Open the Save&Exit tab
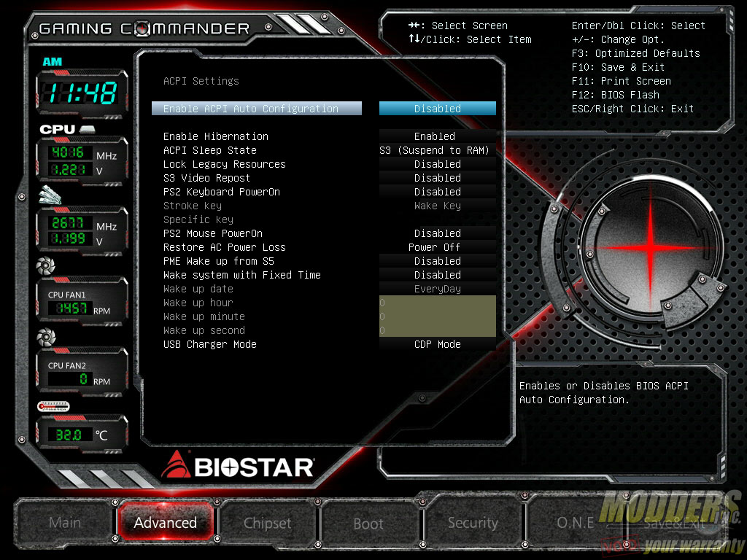Image resolution: width=747 pixels, height=560 pixels. tap(674, 524)
